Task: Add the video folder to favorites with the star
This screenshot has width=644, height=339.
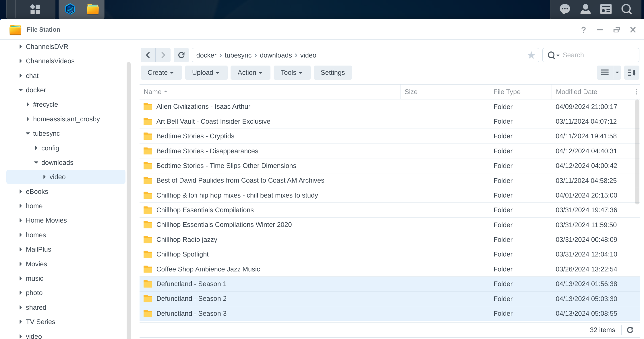Action: point(531,55)
